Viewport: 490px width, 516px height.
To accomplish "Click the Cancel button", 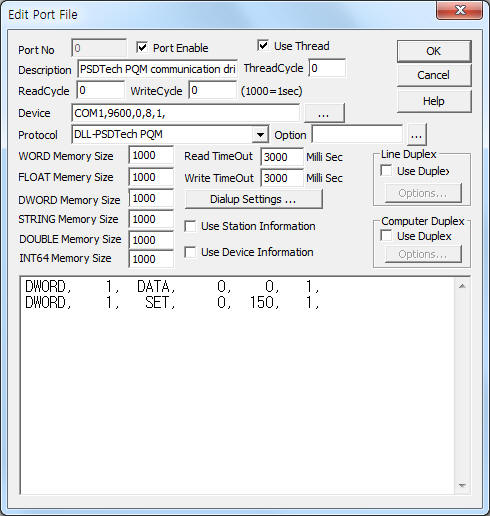I will coord(434,75).
